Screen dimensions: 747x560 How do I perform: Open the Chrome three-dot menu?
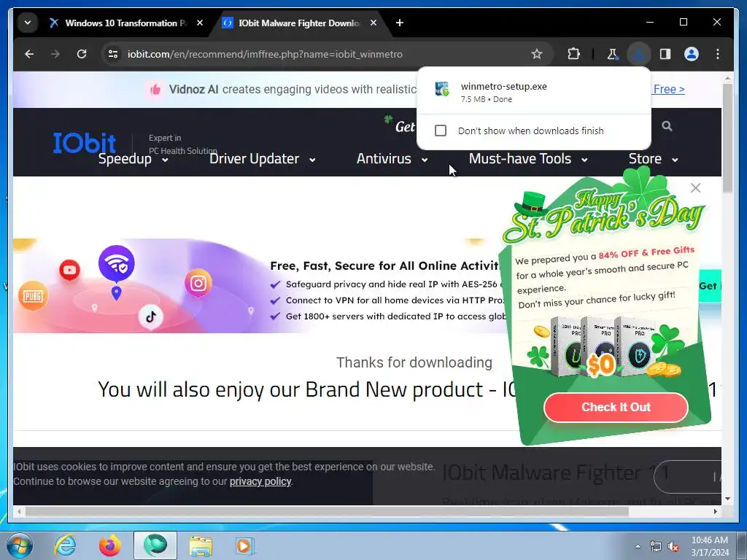[x=718, y=54]
